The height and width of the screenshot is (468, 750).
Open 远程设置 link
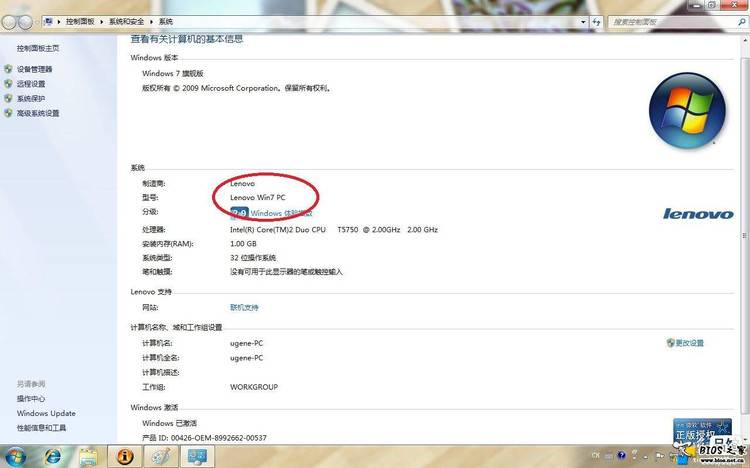click(x=31, y=84)
